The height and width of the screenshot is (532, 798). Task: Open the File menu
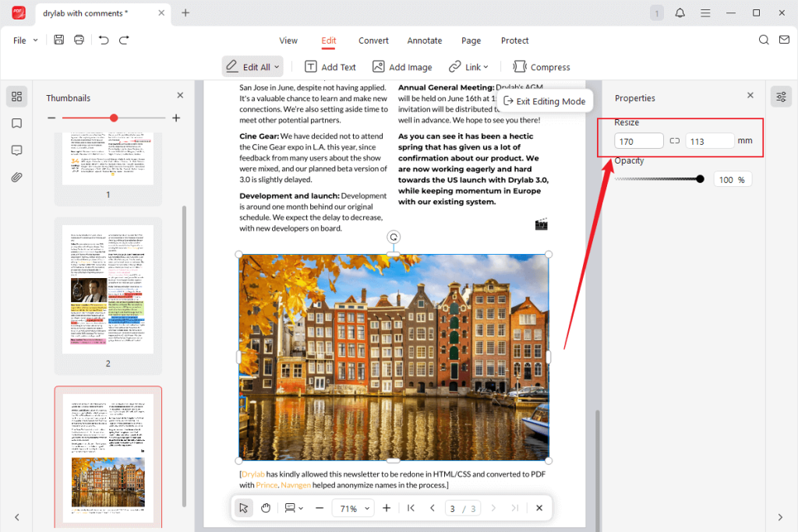[x=20, y=40]
